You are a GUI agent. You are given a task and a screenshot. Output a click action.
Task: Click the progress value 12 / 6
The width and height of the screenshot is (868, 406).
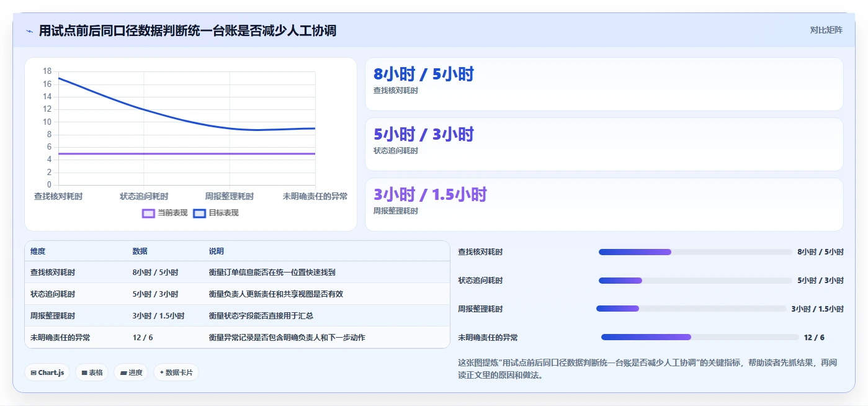coord(814,338)
